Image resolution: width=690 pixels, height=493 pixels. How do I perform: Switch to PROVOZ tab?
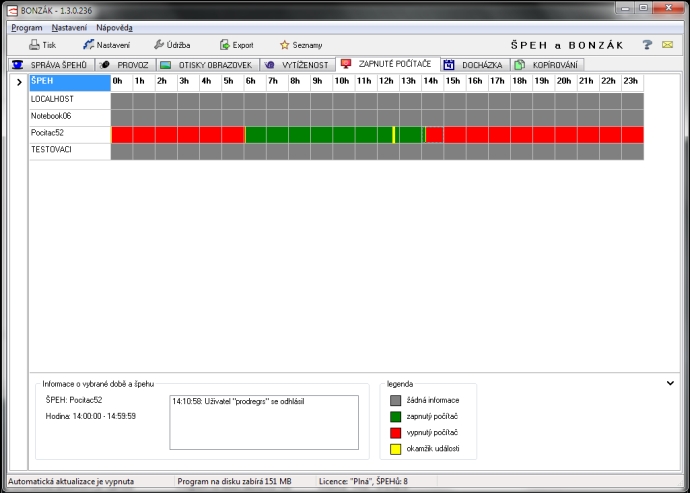point(126,65)
